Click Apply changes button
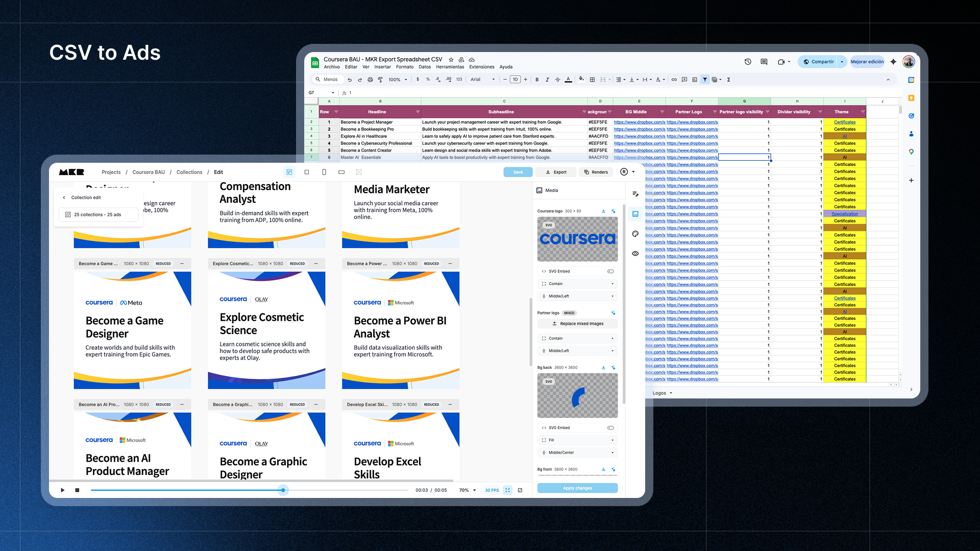Image resolution: width=980 pixels, height=551 pixels. pos(577,488)
